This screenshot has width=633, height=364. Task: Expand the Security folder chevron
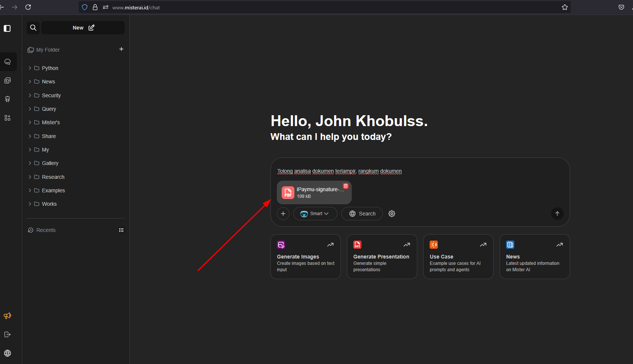click(x=30, y=95)
